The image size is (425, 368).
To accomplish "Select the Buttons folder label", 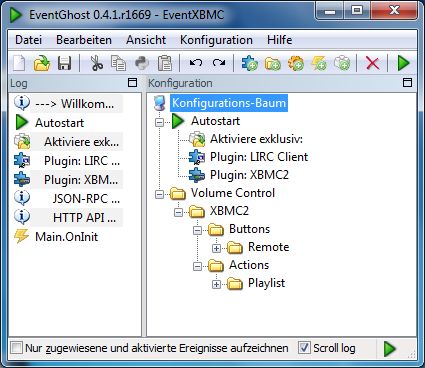I will 249,229.
